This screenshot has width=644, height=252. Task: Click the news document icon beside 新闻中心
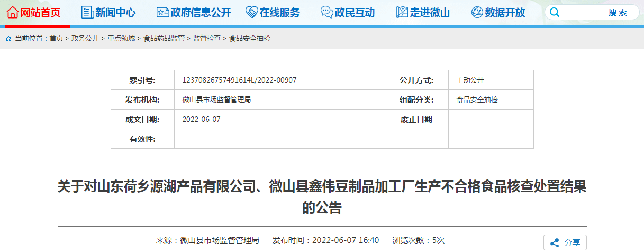[x=87, y=12]
